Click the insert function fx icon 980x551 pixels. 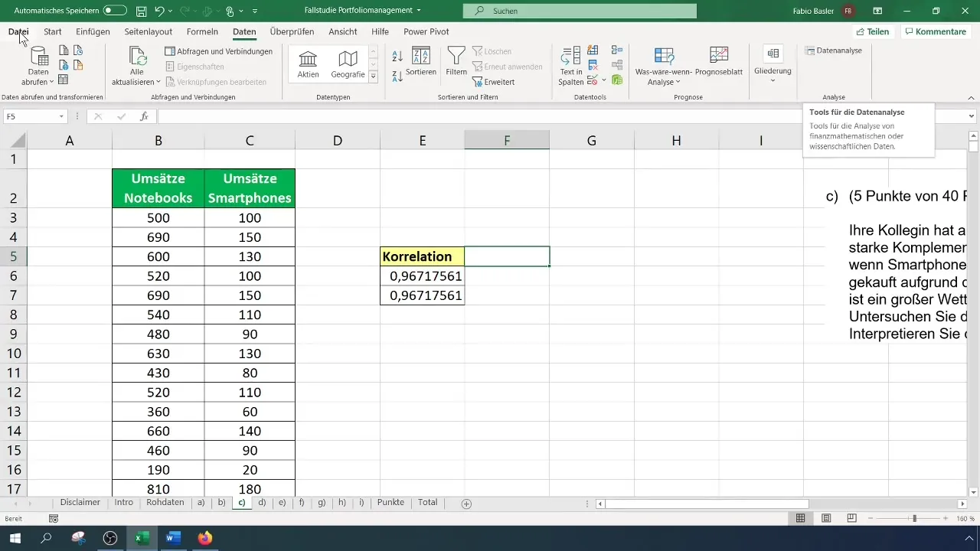(144, 116)
